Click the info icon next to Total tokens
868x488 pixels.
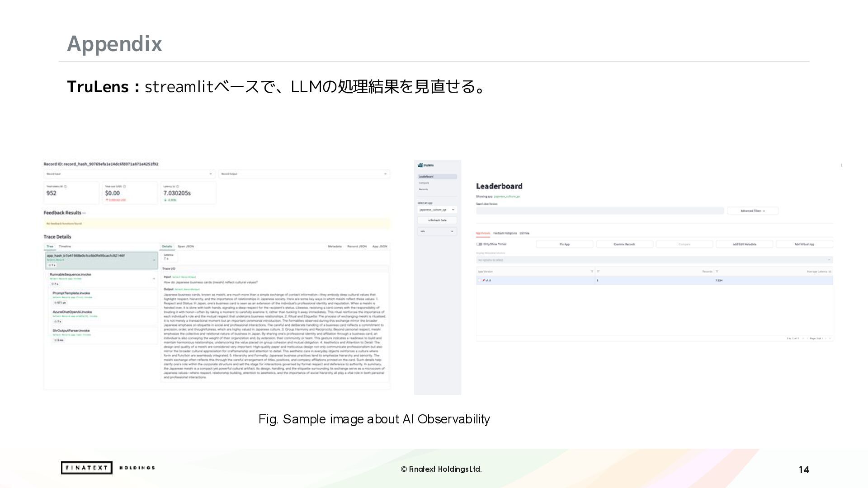tap(66, 186)
